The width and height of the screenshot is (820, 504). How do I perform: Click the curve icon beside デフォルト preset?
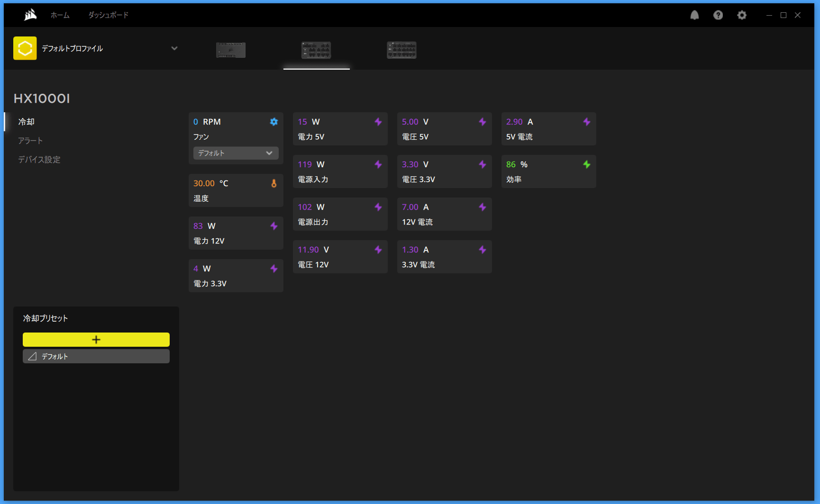(x=32, y=356)
